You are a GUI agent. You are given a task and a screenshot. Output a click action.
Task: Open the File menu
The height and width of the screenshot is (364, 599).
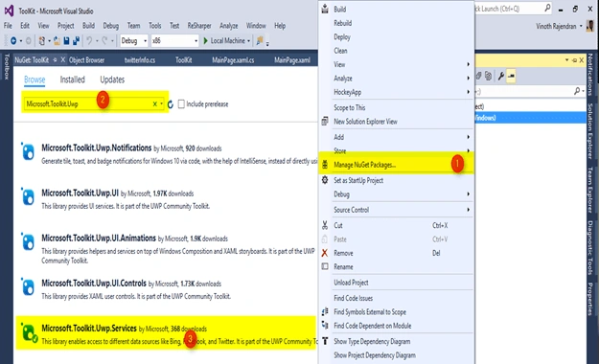click(x=8, y=26)
